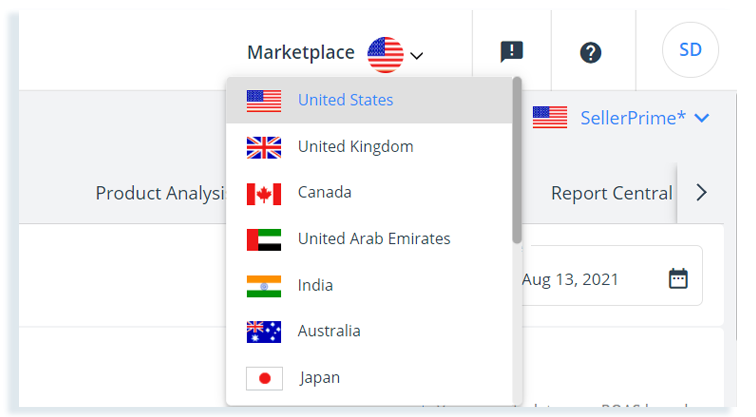Open the help question mark icon
Screen dimensions: 756x417
pos(591,53)
